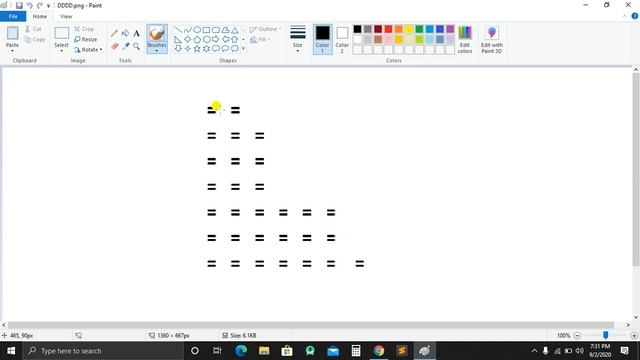Choose the Right triangle shape
This screenshot has width=640, height=360.
click(x=178, y=39)
